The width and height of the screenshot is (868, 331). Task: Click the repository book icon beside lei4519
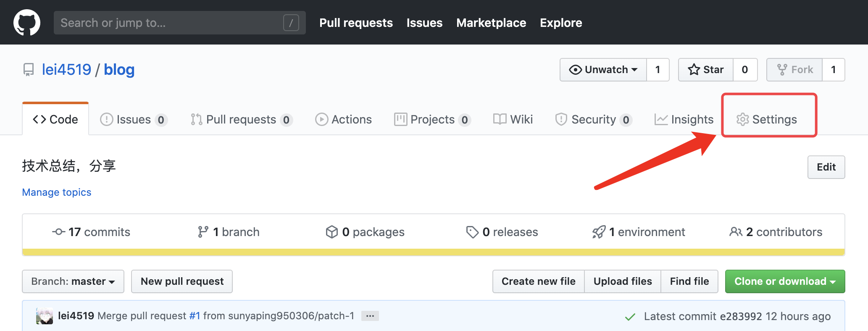click(29, 70)
